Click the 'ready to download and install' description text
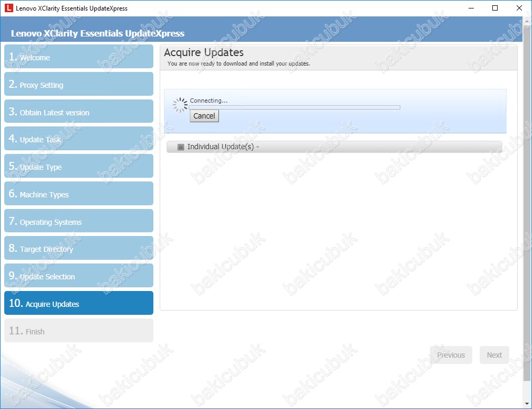The height and width of the screenshot is (409, 532). point(239,63)
